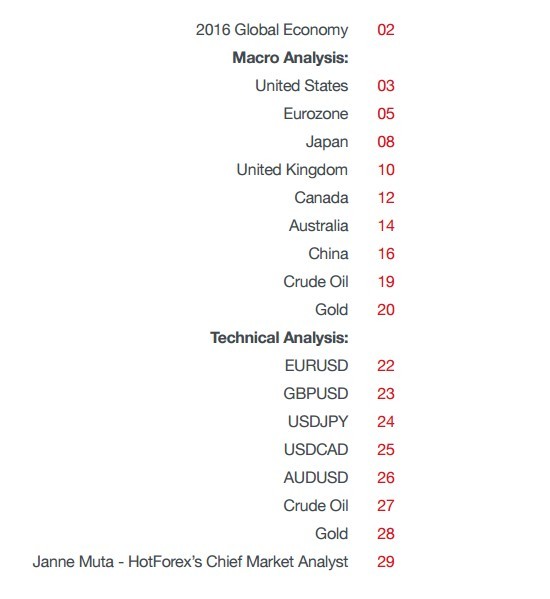The image size is (550, 599).
Task: Click the Macro Analysis heading
Action: 290,58
